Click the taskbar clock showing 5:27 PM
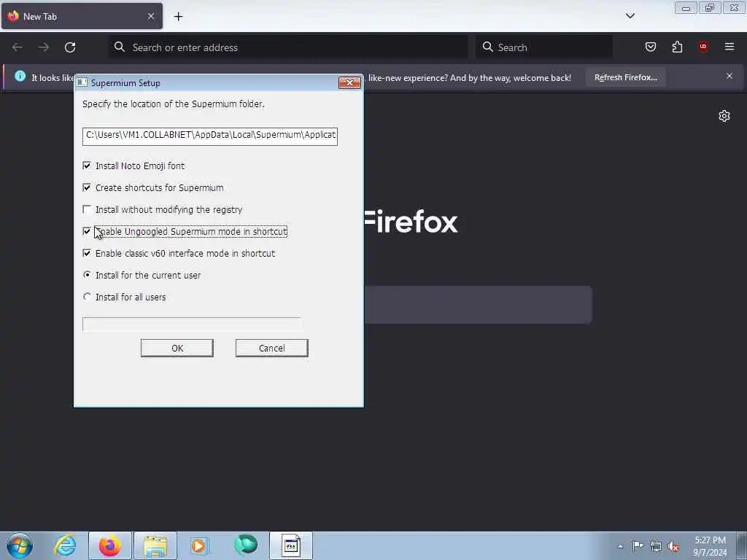 pos(710,546)
